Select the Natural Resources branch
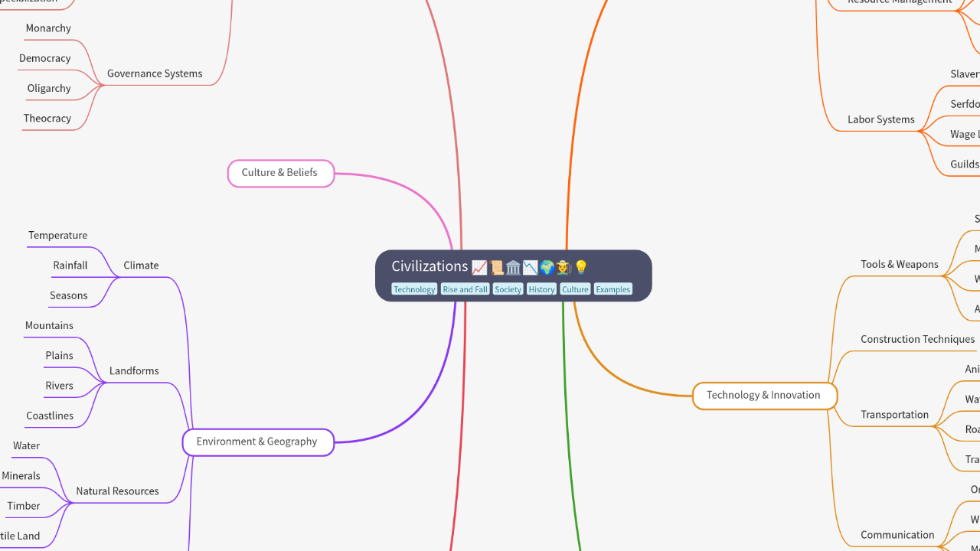Screen dimensions: 980x551 (x=118, y=491)
